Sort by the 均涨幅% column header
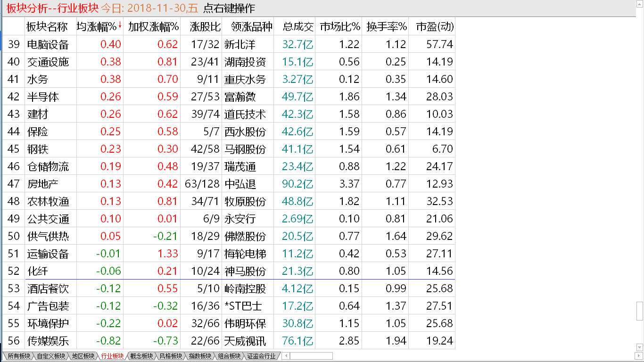644x362 pixels. tap(97, 27)
